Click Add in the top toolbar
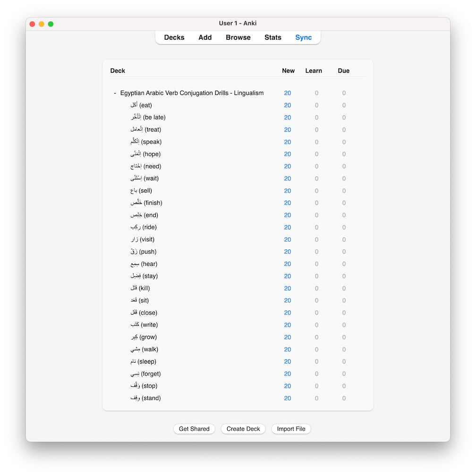The width and height of the screenshot is (476, 476). tap(205, 37)
